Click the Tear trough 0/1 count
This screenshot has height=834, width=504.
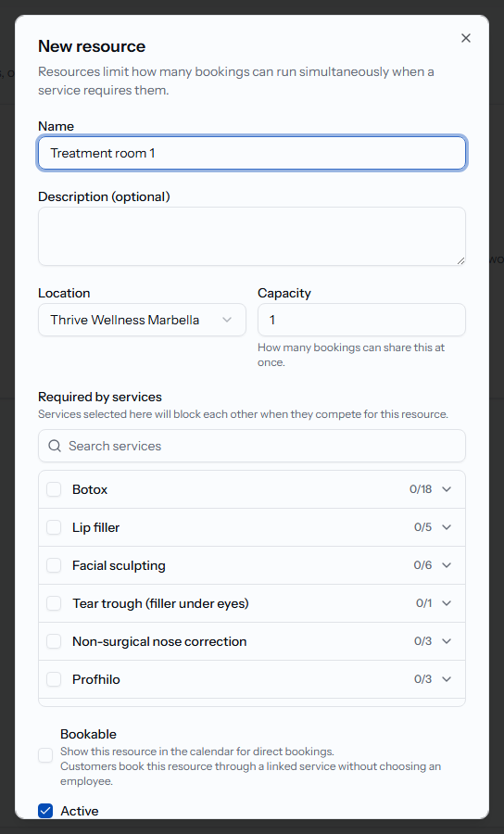[x=423, y=603]
